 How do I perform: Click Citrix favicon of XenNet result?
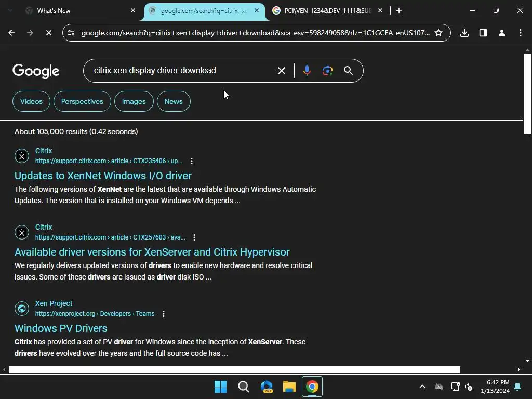22,156
